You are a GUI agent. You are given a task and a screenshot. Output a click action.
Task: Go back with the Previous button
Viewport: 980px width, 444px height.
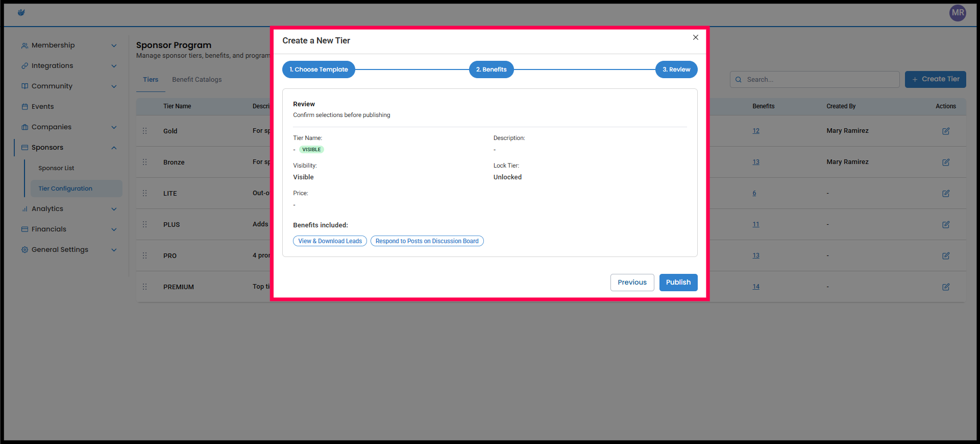point(632,283)
